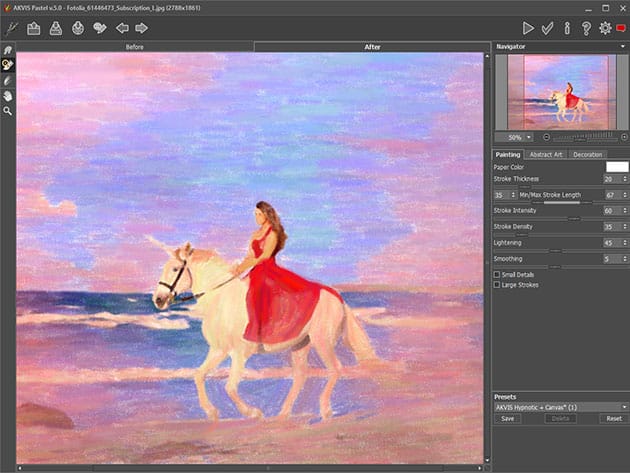Click the Run (play) processing button
The image size is (630, 473).
(x=528, y=28)
